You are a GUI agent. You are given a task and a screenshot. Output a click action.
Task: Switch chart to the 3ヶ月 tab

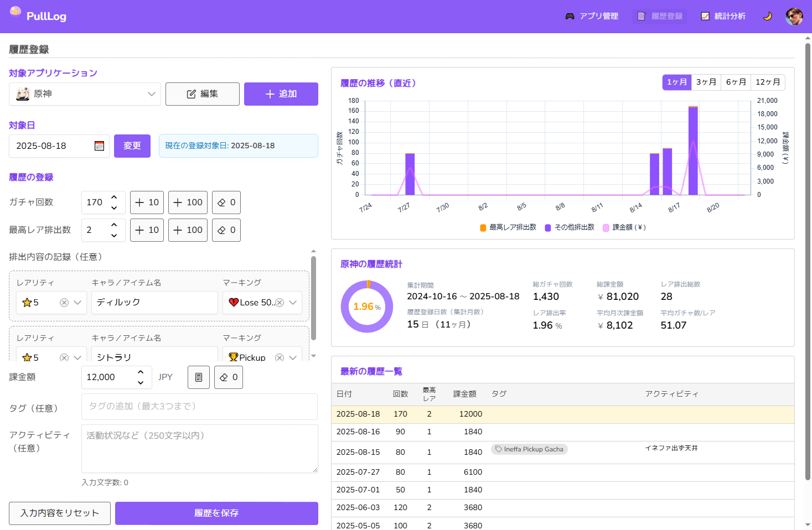(x=706, y=82)
